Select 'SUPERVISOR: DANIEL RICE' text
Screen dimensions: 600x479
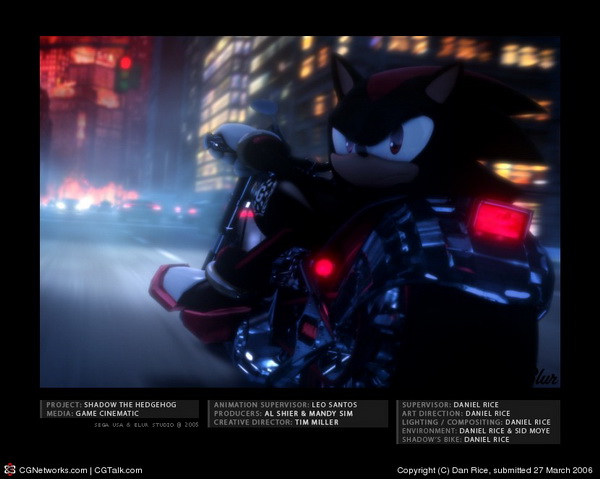point(450,405)
